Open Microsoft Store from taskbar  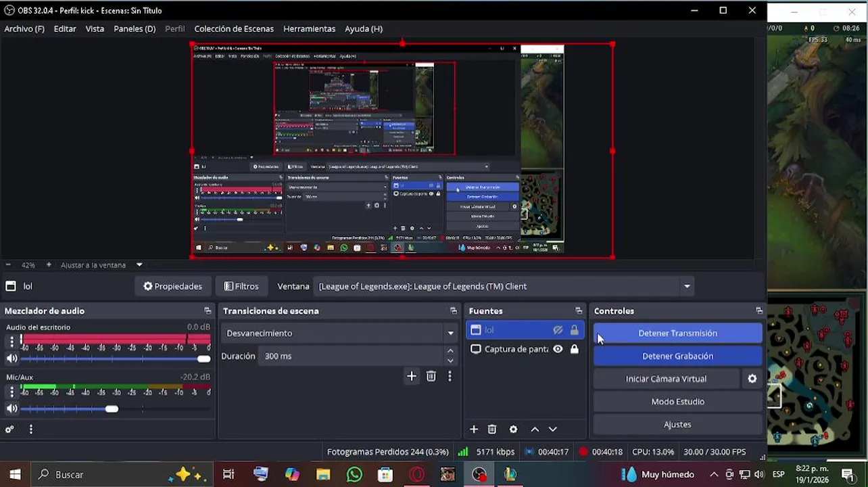pos(385,475)
